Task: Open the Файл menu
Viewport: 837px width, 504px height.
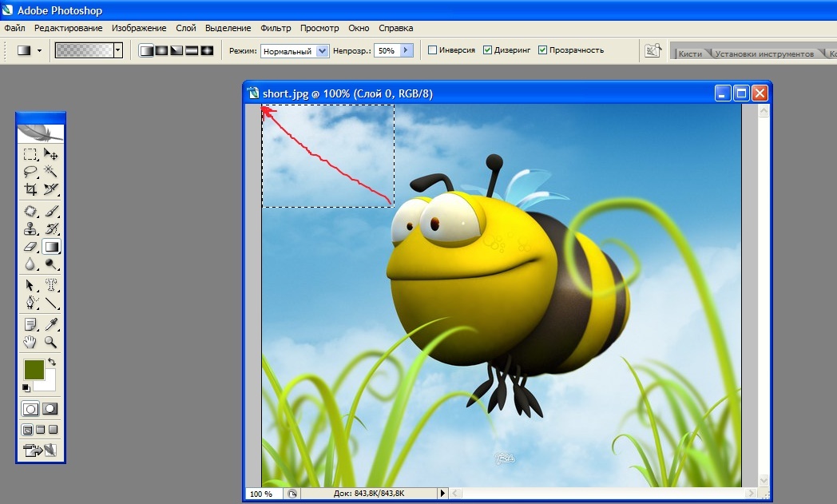Action: (15, 28)
